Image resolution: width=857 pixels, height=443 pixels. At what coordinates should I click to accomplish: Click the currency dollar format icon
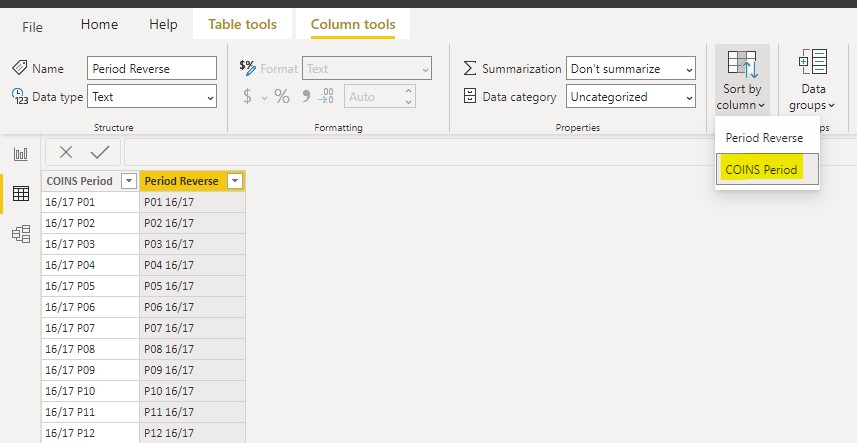(x=247, y=97)
